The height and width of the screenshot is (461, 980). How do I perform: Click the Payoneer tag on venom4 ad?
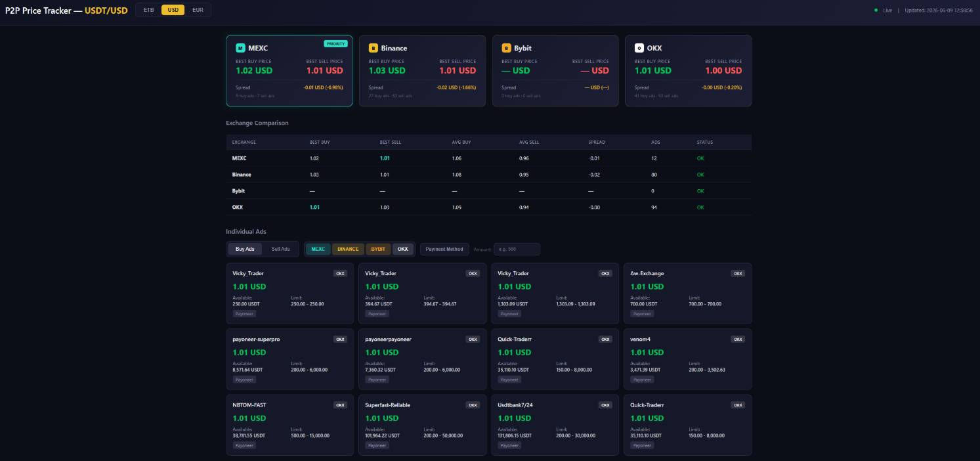(x=642, y=380)
